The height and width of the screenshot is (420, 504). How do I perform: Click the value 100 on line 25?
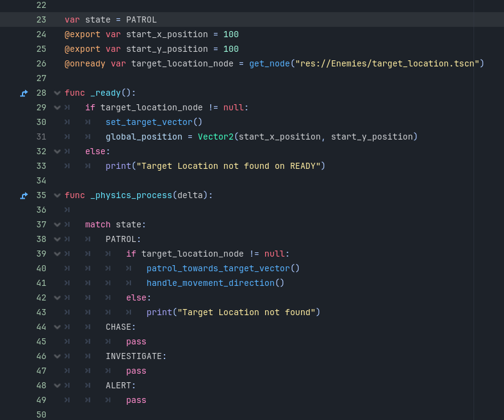(231, 49)
